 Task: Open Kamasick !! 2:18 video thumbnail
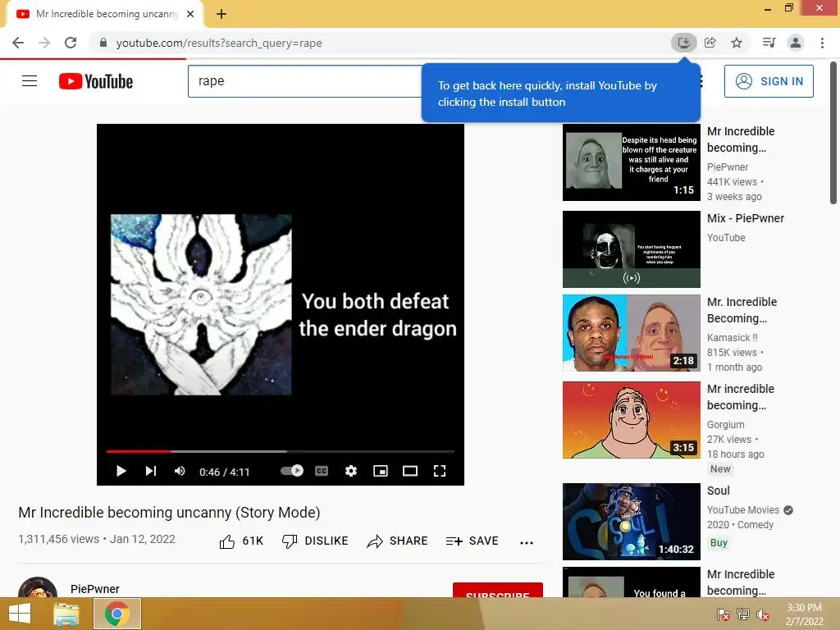pos(631,333)
